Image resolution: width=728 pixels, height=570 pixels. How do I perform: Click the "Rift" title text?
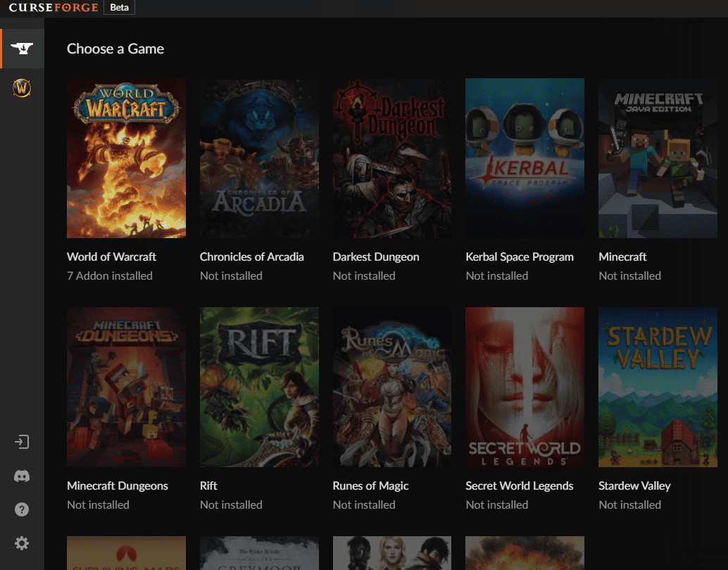208,486
